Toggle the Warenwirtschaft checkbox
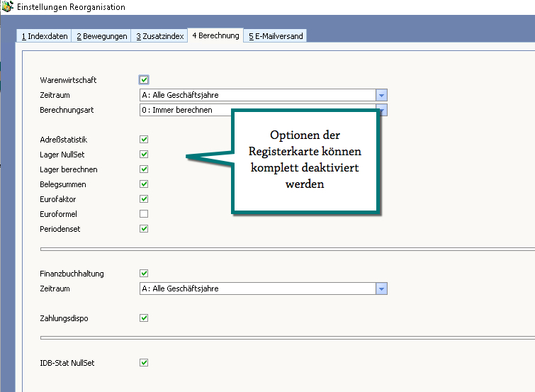Screen dimensions: 535x392 [144, 80]
